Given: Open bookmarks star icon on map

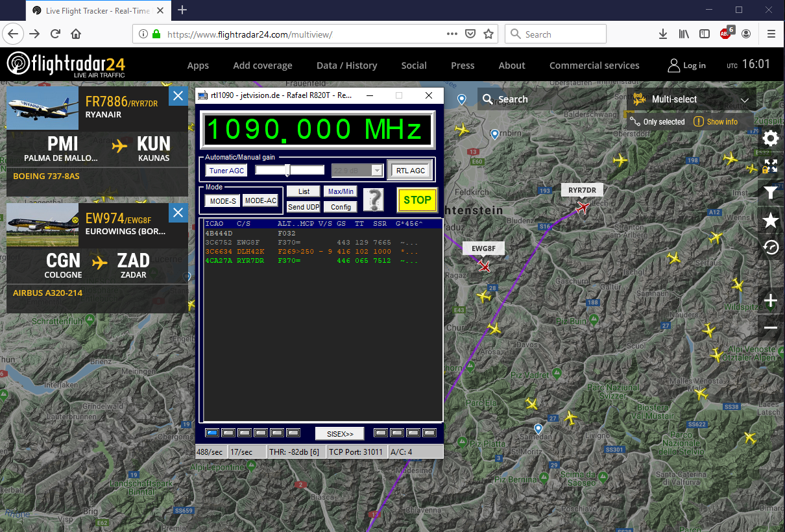Looking at the screenshot, I should (771, 221).
